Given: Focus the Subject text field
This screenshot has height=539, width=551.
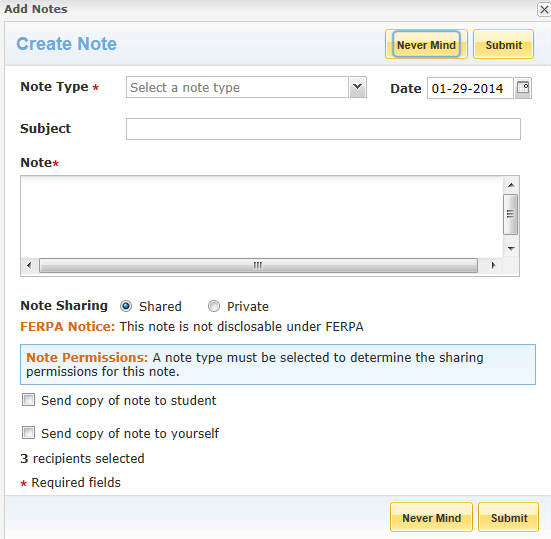Looking at the screenshot, I should pos(323,129).
